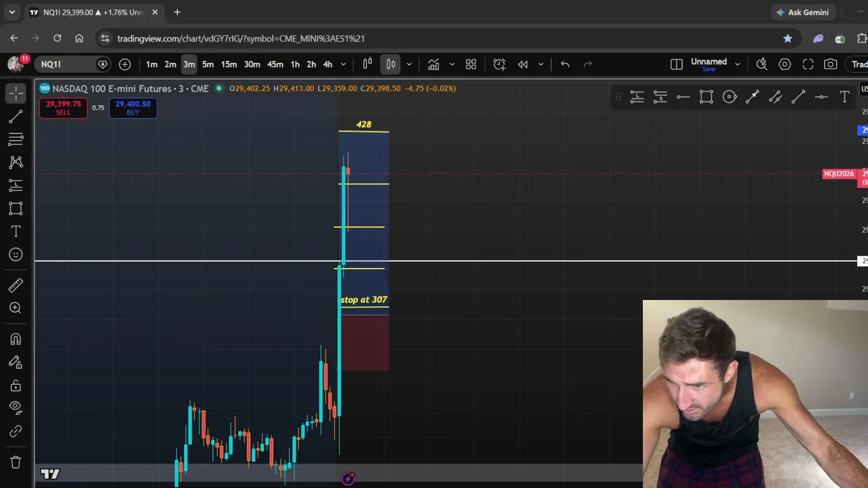Open the Fibonacci retracement tools

pyautogui.click(x=16, y=139)
